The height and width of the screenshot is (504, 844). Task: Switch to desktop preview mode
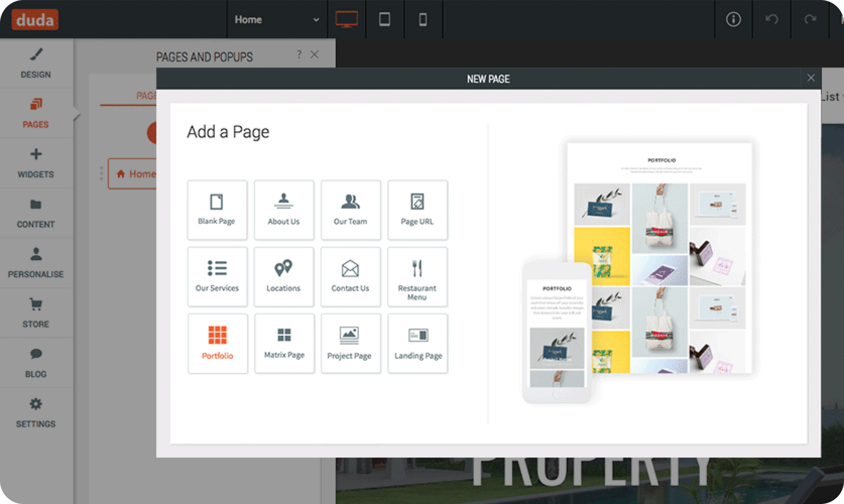tap(346, 19)
